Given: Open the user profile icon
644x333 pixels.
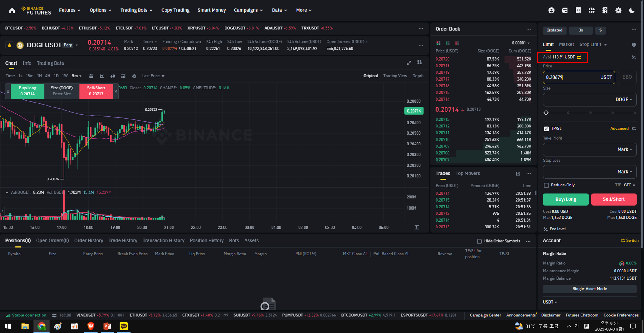Looking at the screenshot, I should [x=551, y=10].
